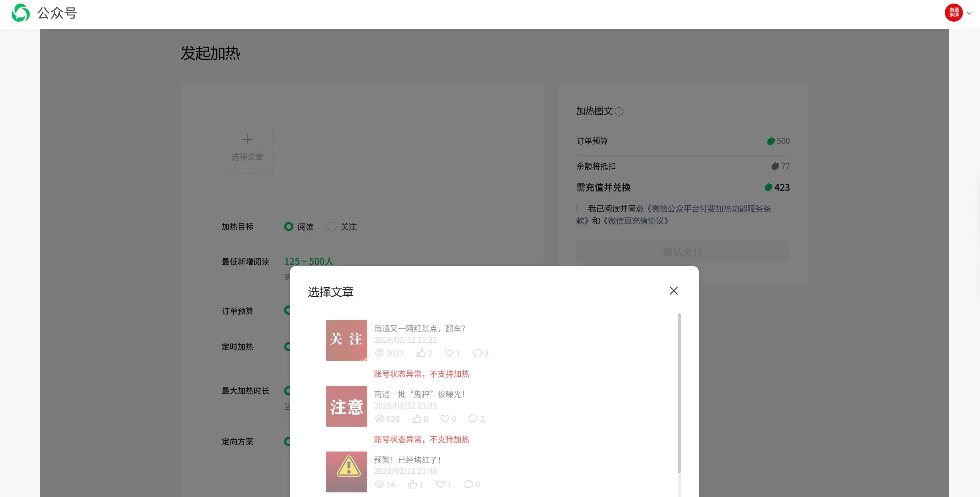Select the 阅读 radio button
The image size is (980, 497).
(x=289, y=227)
